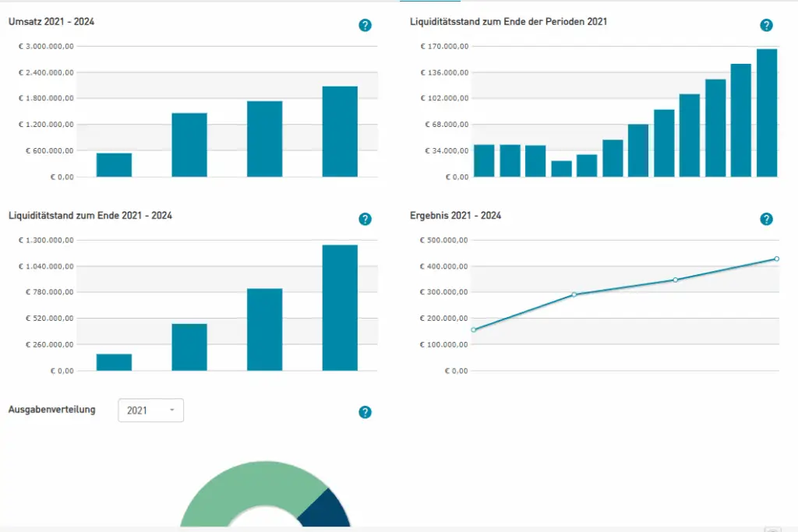Show help for Liquiditätstand zum Ende 2021 - 2024

point(365,220)
